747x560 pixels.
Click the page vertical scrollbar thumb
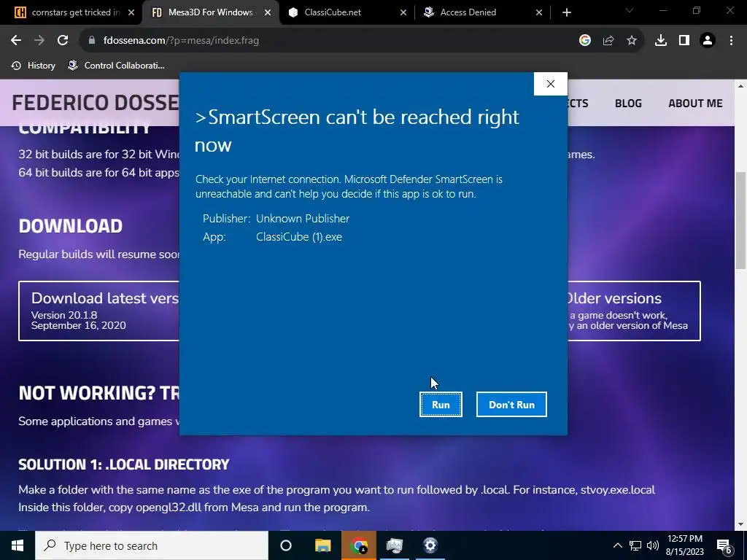pyautogui.click(x=740, y=220)
